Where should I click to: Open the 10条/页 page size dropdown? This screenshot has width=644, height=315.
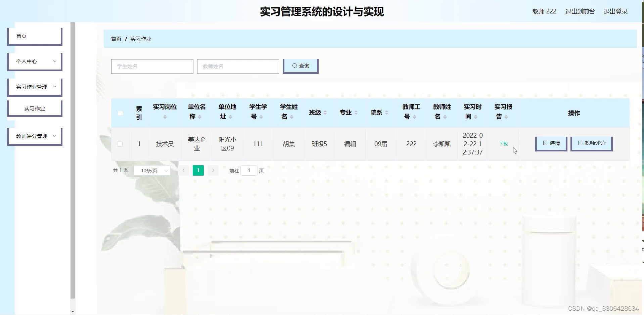click(x=152, y=171)
